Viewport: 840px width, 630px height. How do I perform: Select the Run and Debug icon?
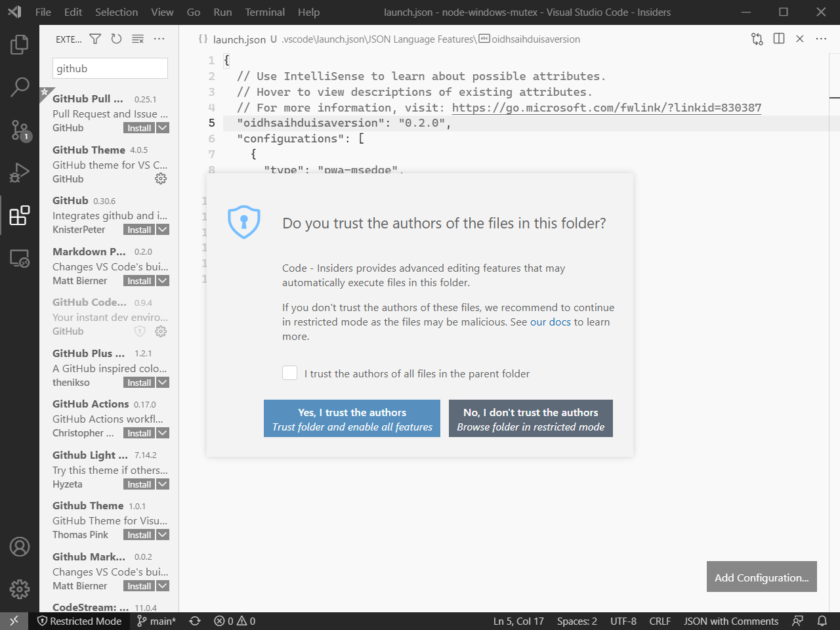[19, 173]
